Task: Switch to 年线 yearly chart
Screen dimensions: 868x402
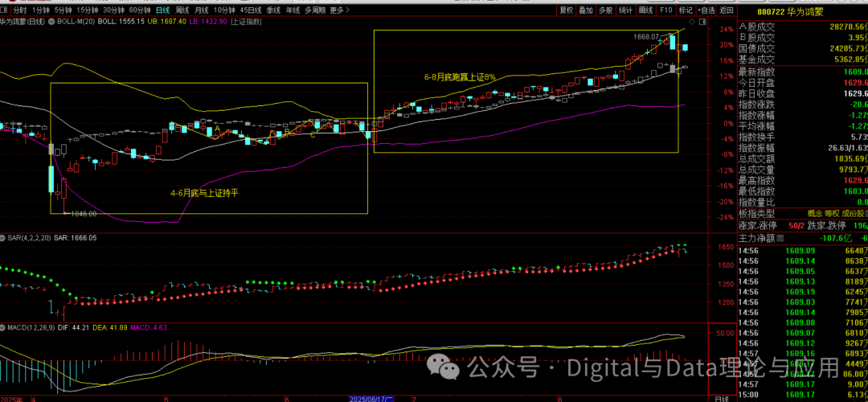Action: [x=293, y=10]
